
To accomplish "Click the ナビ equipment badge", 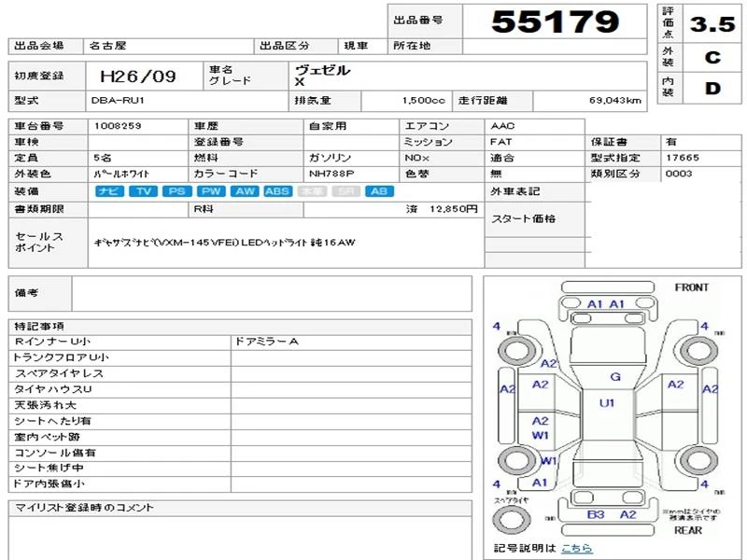I will 110,191.
